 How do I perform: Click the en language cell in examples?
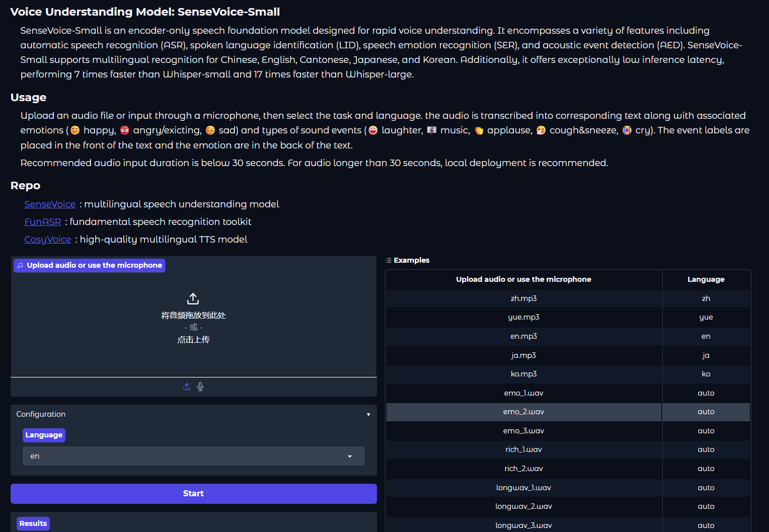[706, 336]
